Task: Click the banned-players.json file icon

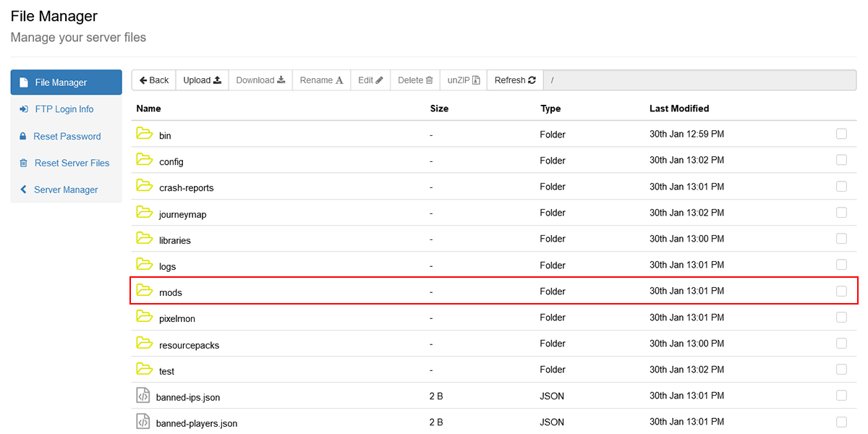Action: pyautogui.click(x=143, y=422)
